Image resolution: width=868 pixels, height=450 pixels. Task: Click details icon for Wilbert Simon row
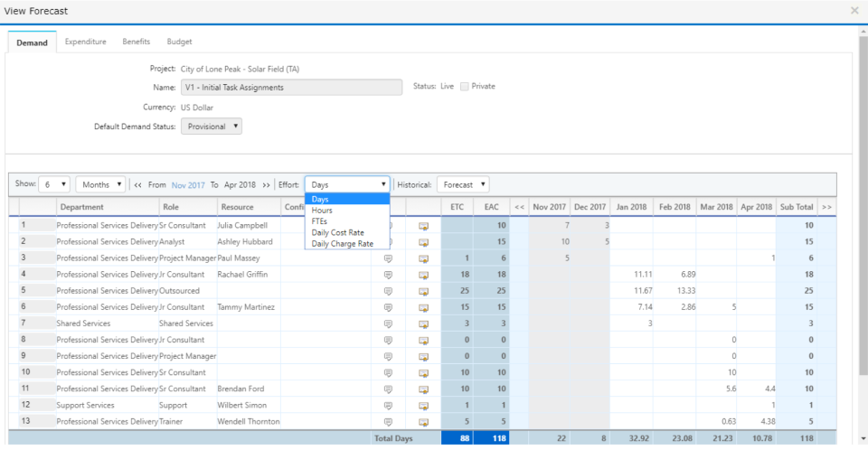click(423, 406)
